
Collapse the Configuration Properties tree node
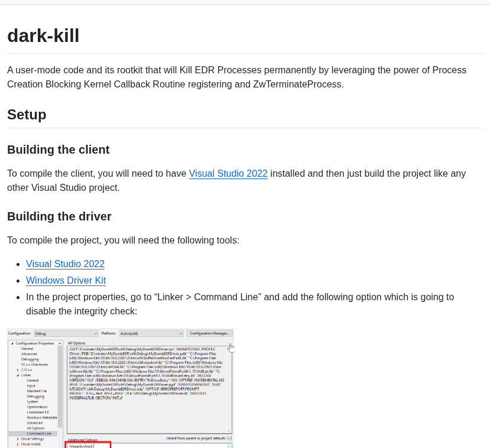click(12, 343)
